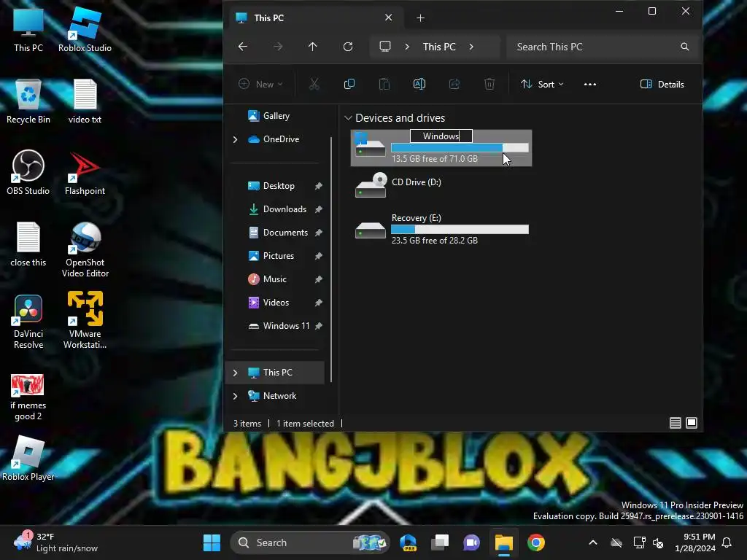The width and height of the screenshot is (747, 560).
Task: Select 'if memes good 2' desktop shortcut
Action: 28,397
